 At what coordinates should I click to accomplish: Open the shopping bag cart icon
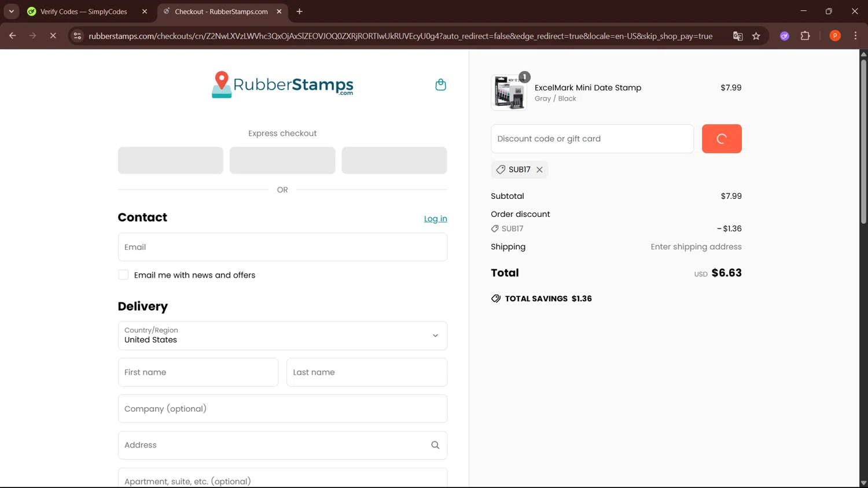(440, 84)
